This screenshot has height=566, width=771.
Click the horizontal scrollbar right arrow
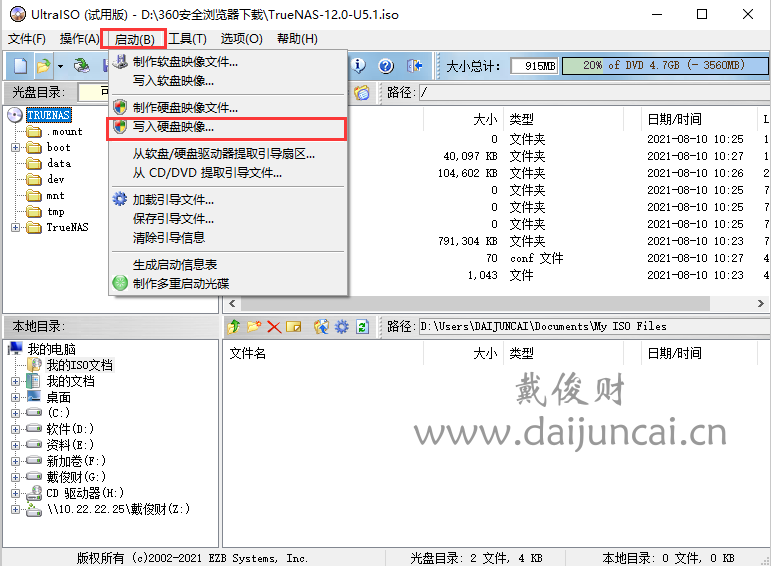[x=760, y=303]
